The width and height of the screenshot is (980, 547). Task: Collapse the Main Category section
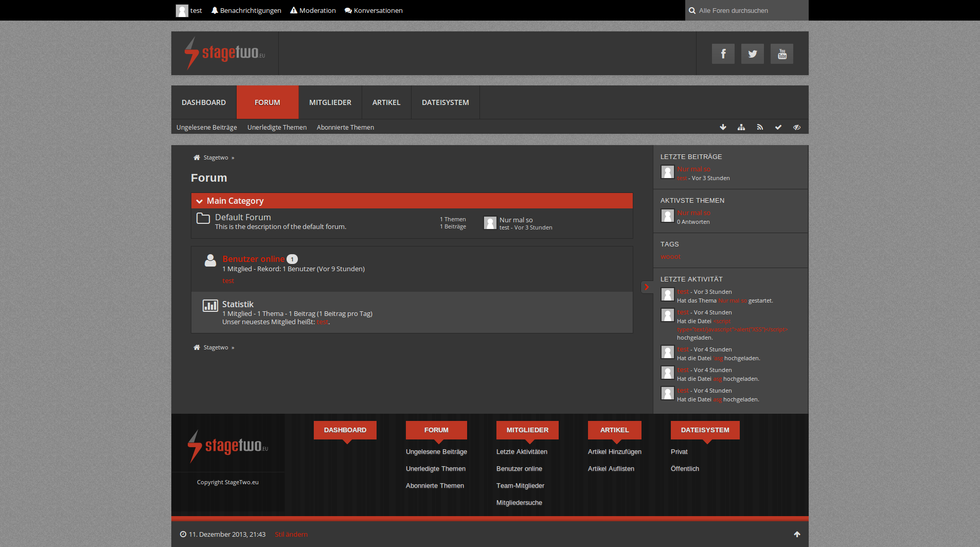[200, 201]
